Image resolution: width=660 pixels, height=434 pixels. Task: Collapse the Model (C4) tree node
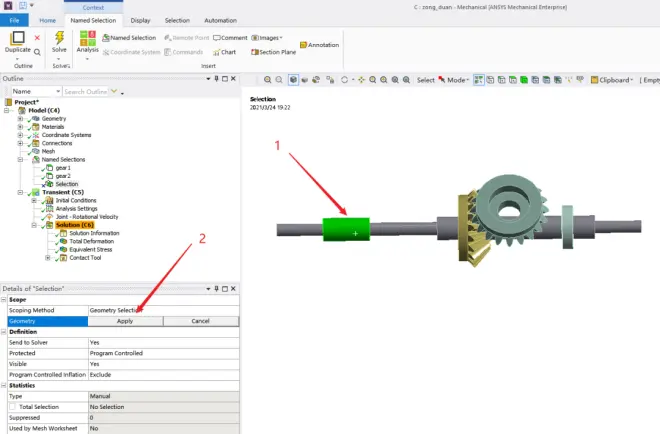[x=6, y=110]
